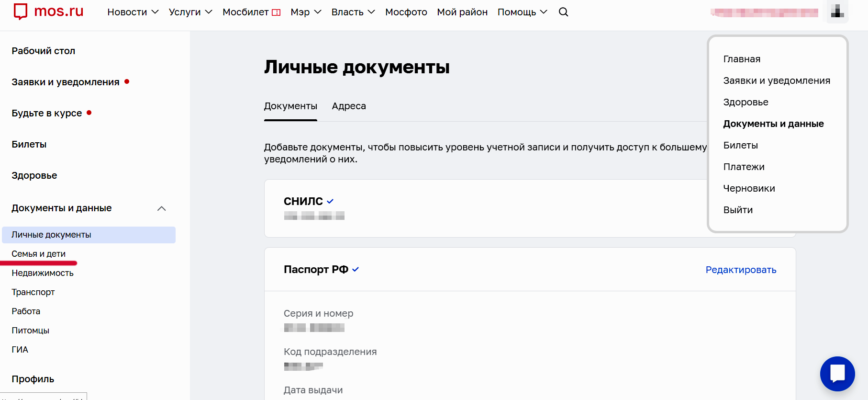Click the СНИЛС verified checkmark

[330, 201]
